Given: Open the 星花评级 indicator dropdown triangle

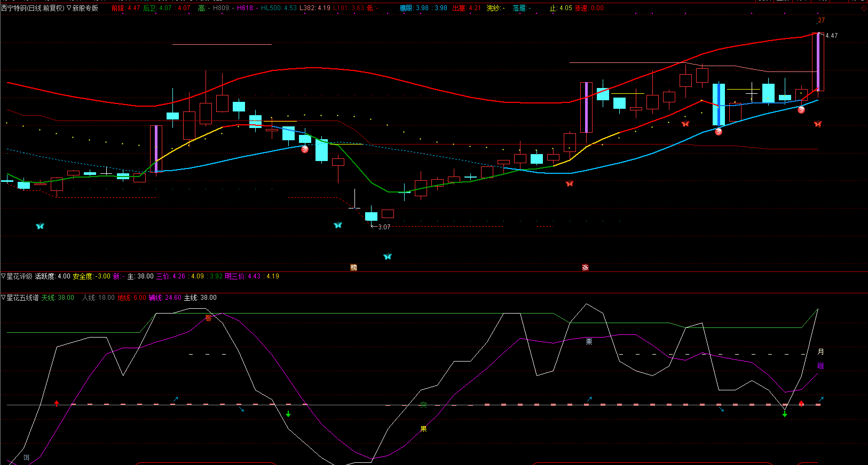Looking at the screenshot, I should point(3,276).
